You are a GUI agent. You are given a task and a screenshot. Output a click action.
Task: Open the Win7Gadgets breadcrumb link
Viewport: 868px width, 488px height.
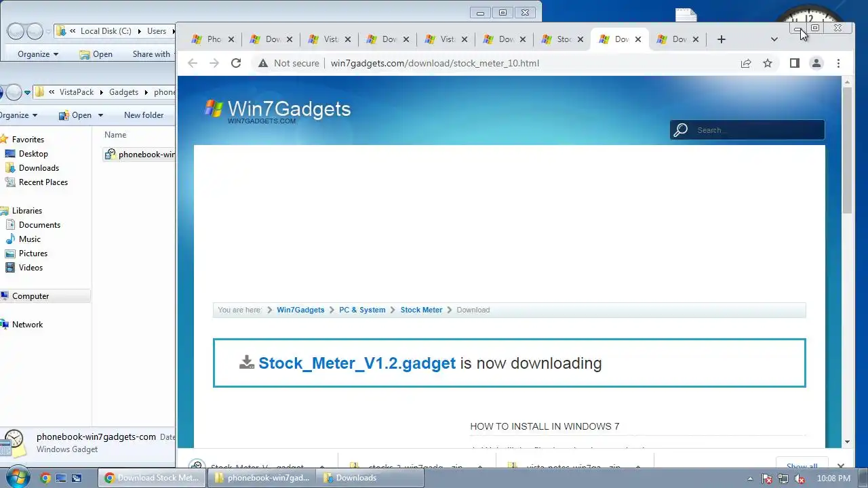(300, 310)
